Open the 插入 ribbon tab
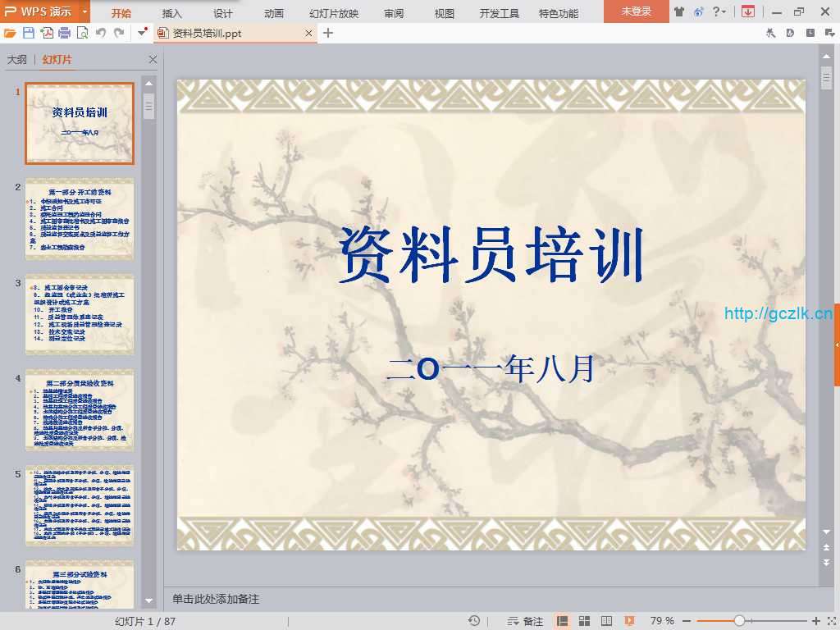 (x=172, y=13)
